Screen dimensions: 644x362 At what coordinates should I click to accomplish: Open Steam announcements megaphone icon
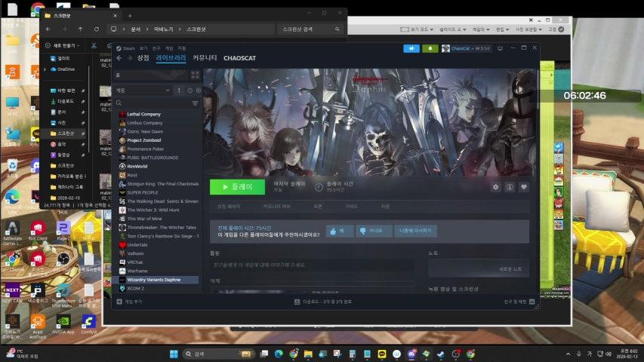pyautogui.click(x=411, y=48)
